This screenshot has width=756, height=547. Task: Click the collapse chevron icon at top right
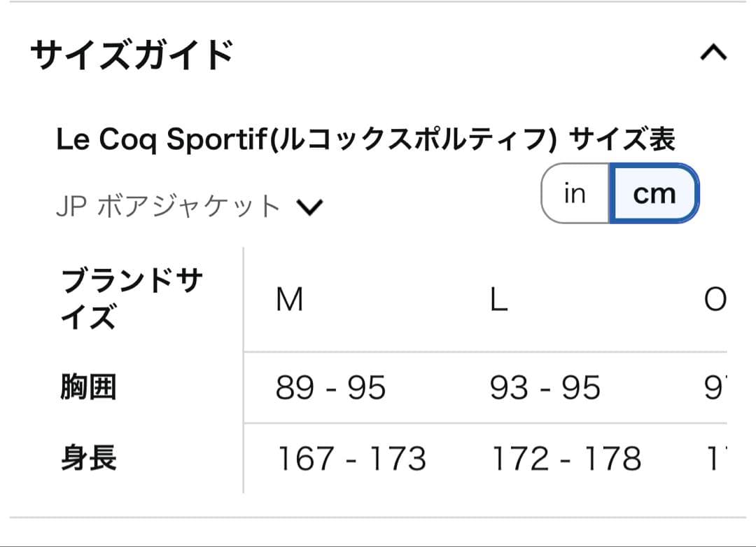[713, 51]
